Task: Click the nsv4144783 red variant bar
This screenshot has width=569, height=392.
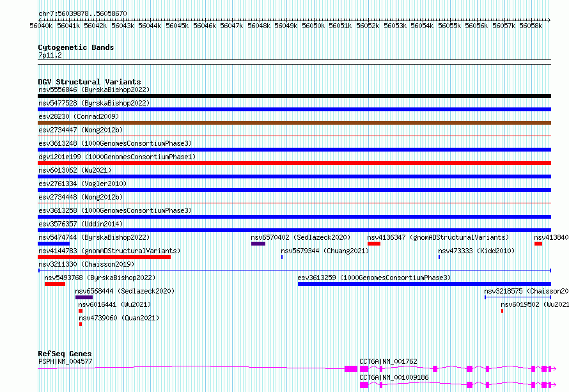Action: tap(104, 257)
